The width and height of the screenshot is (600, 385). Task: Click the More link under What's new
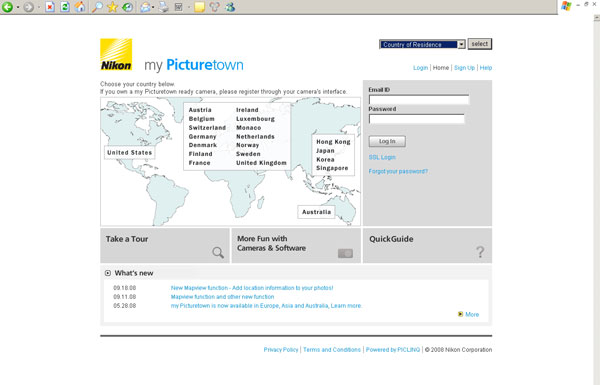pos(472,314)
